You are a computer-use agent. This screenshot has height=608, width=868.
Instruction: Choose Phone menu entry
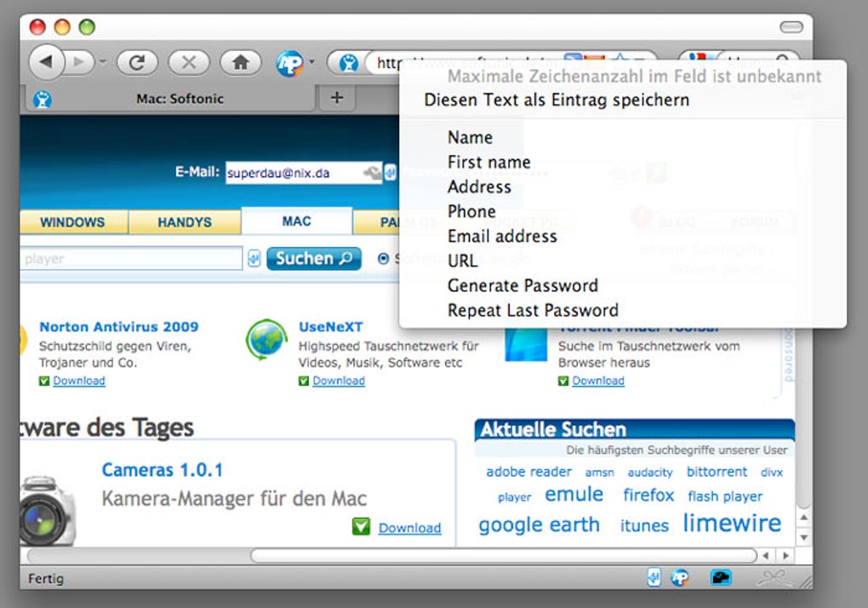(471, 211)
